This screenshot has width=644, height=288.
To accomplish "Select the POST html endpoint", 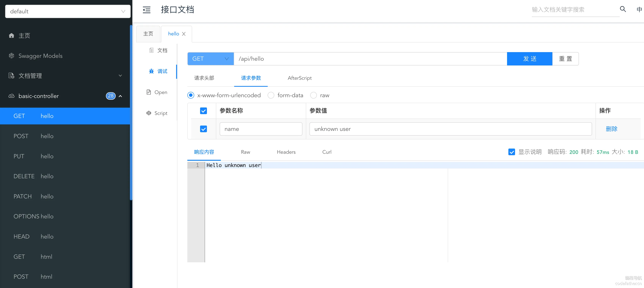I will pyautogui.click(x=65, y=277).
